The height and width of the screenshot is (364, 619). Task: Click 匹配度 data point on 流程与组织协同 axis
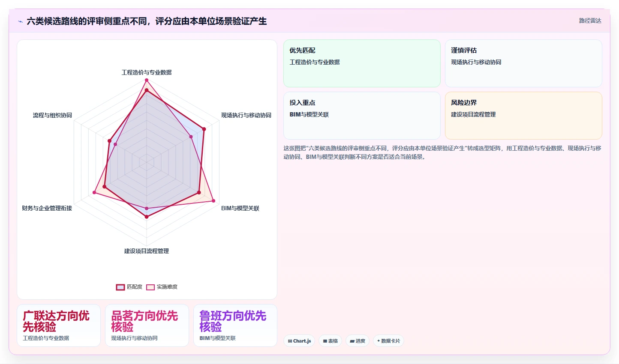[109, 141]
